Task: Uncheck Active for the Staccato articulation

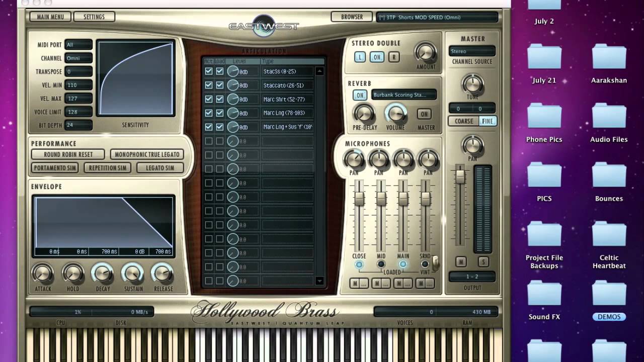Action: [x=209, y=85]
